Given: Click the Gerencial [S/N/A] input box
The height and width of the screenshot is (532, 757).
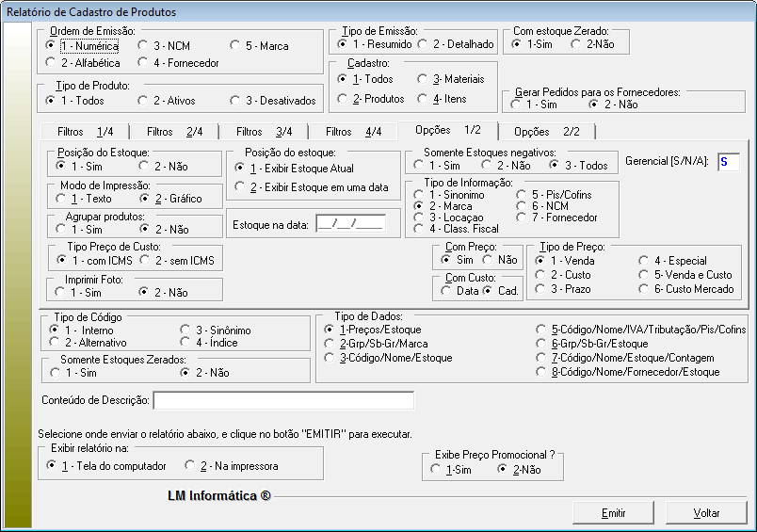Looking at the screenshot, I should tap(728, 162).
